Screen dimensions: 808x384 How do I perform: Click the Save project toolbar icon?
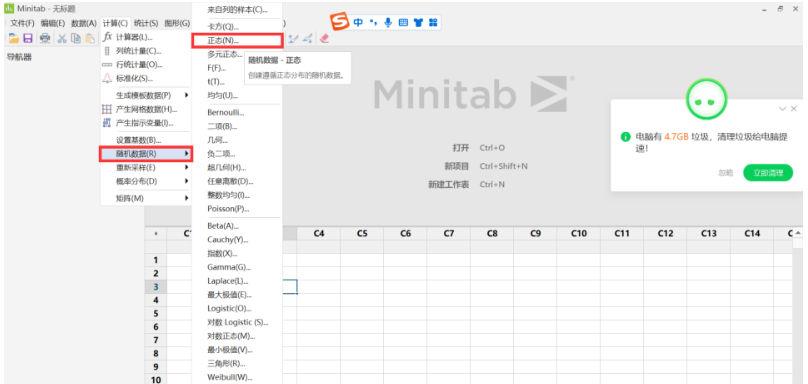28,38
